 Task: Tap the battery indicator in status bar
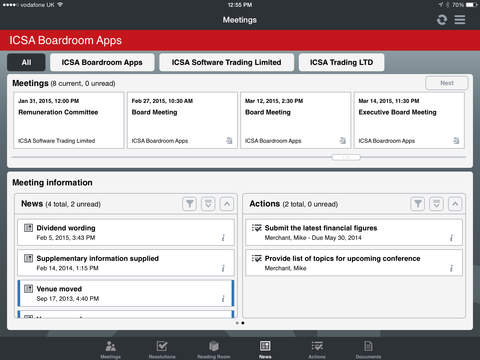[472, 5]
